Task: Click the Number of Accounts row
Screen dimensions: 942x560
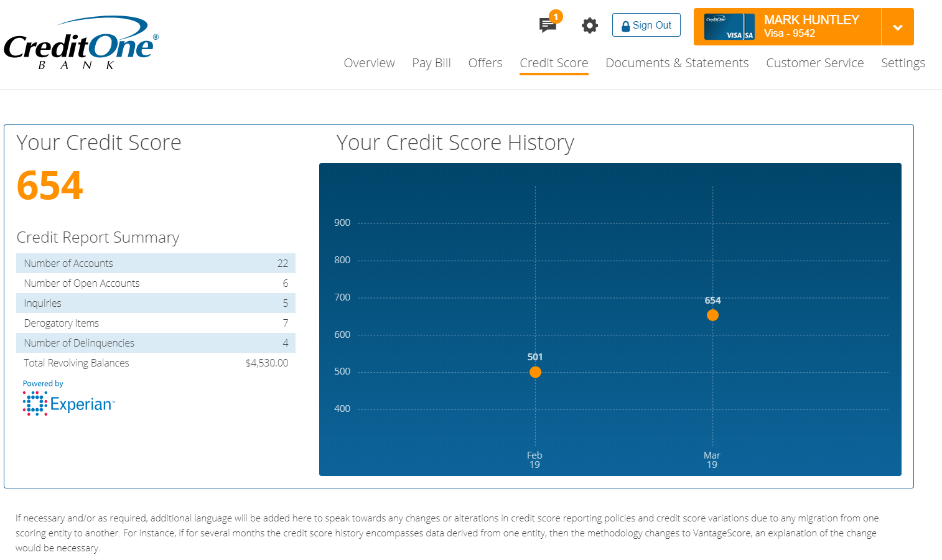Action: pos(156,263)
